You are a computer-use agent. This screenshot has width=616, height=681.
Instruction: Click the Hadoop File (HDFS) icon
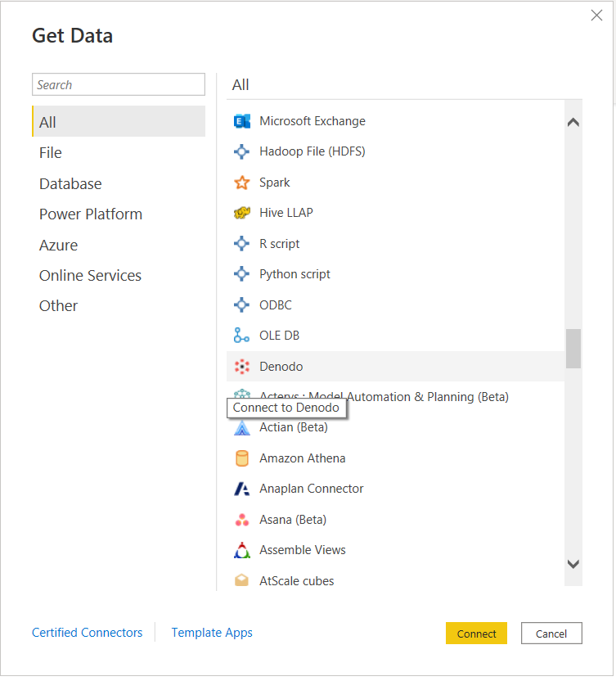(241, 151)
